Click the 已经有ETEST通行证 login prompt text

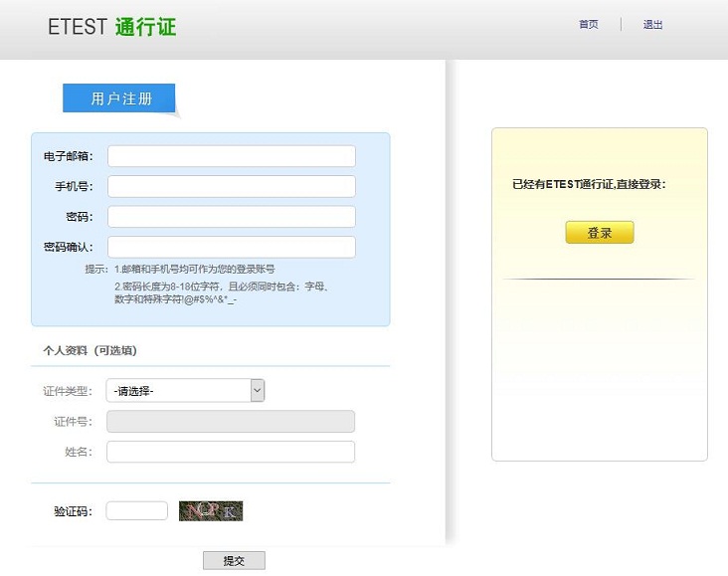[589, 184]
